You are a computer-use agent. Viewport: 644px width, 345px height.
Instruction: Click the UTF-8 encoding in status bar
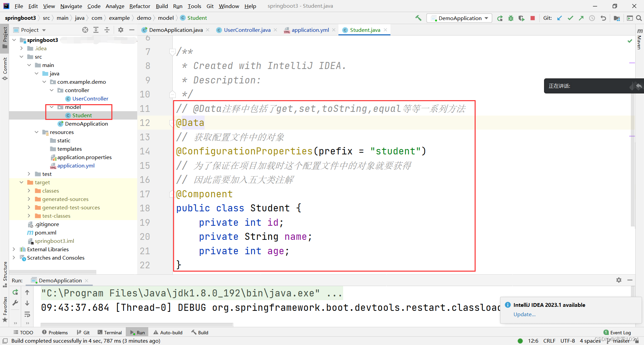point(568,341)
